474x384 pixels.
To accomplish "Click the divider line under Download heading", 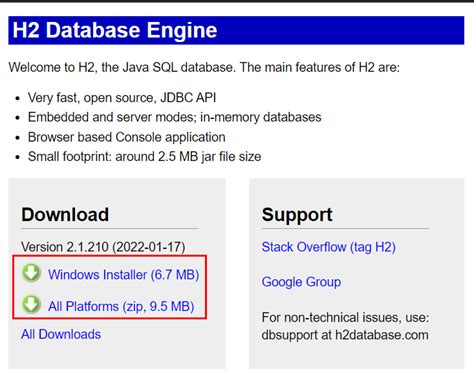I will point(110,229).
